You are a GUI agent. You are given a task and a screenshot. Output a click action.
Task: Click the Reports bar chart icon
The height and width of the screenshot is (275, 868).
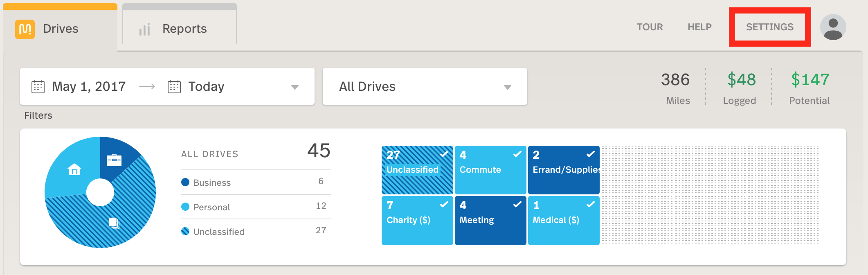point(145,29)
